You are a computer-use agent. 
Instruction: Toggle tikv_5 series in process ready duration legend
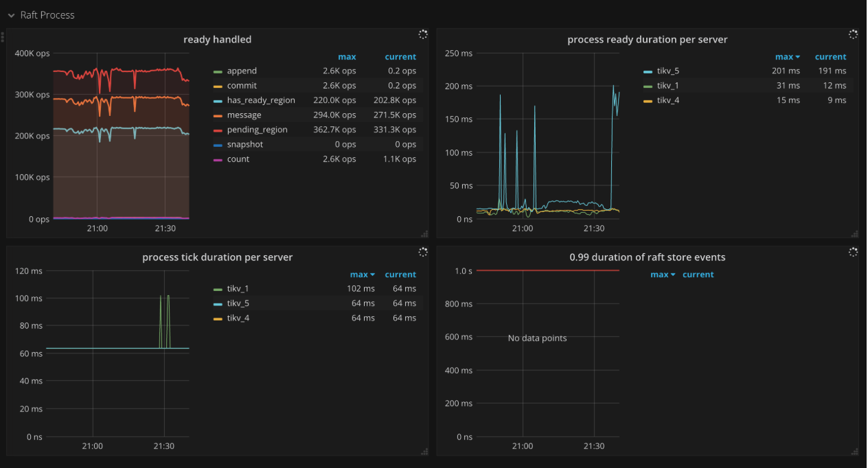point(667,71)
